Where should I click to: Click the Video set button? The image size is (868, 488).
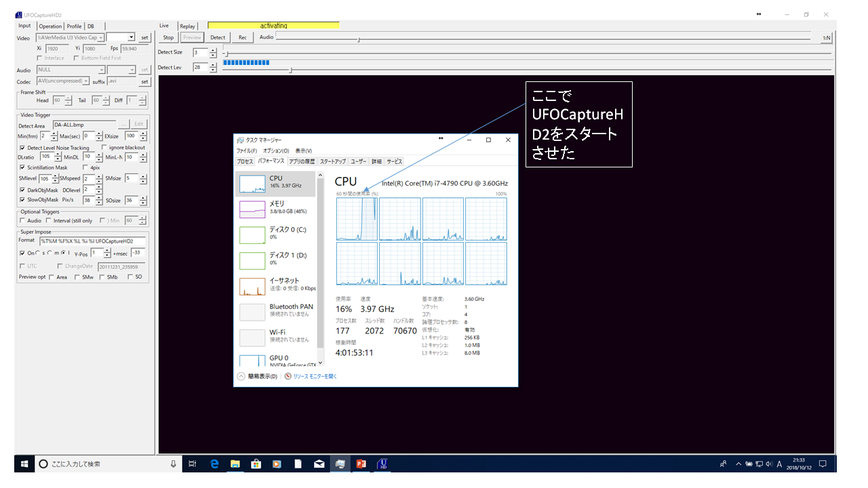coord(144,38)
